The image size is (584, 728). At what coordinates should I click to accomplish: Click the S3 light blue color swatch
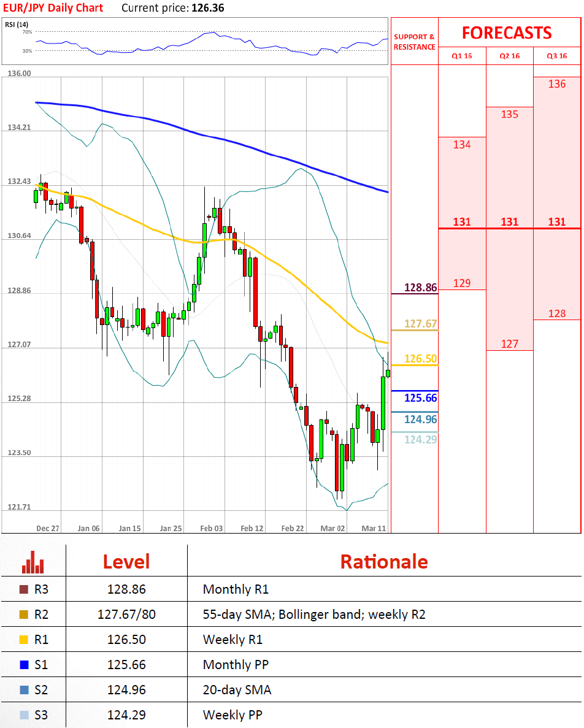[24, 715]
